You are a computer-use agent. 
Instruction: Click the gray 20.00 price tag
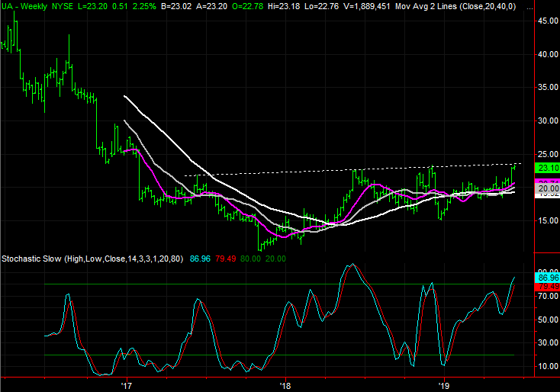[x=546, y=188]
